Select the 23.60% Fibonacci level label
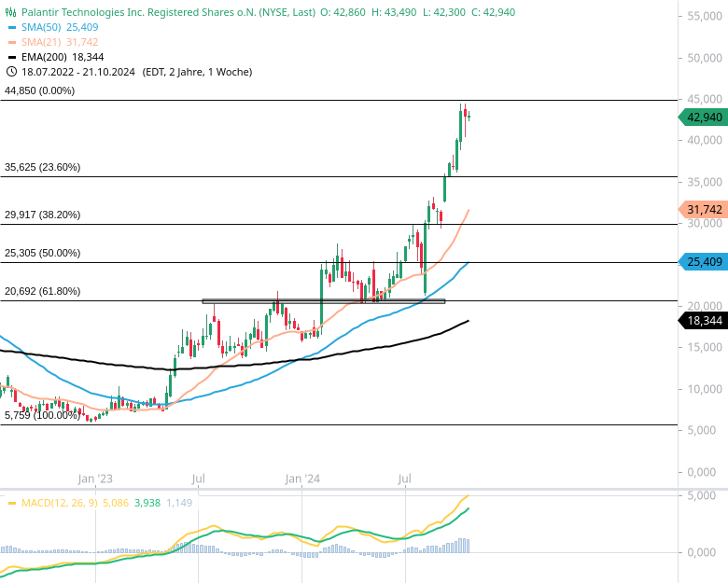 [43, 168]
